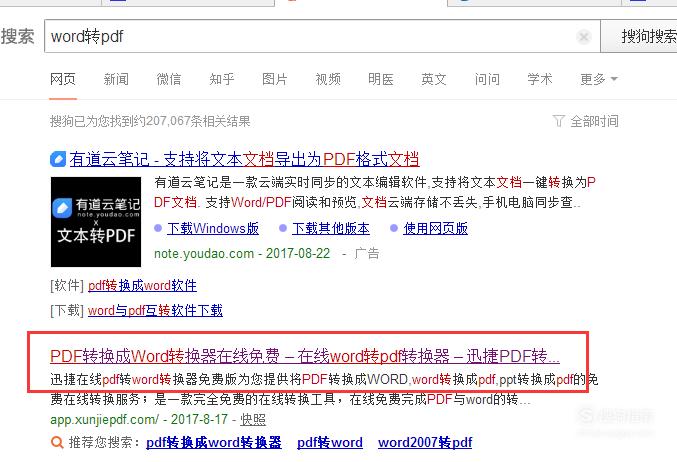Open suggested search word2007转pdf
677x462 pixels.
(425, 443)
